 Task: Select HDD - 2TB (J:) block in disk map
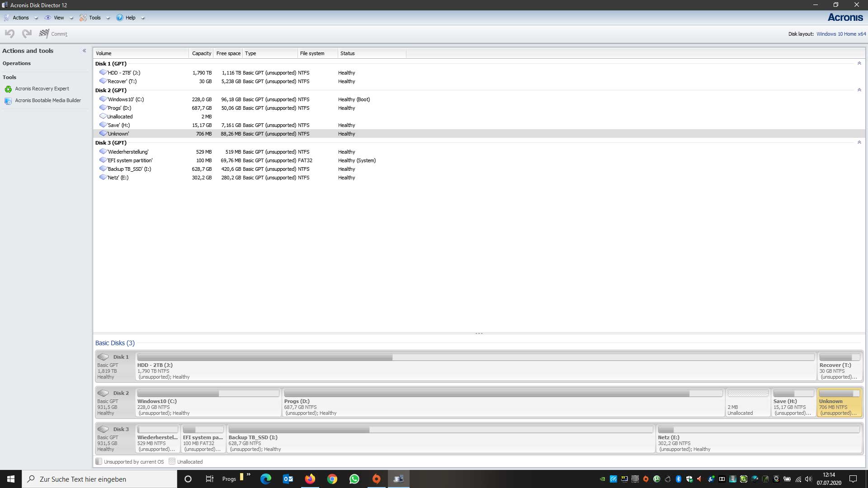476,366
